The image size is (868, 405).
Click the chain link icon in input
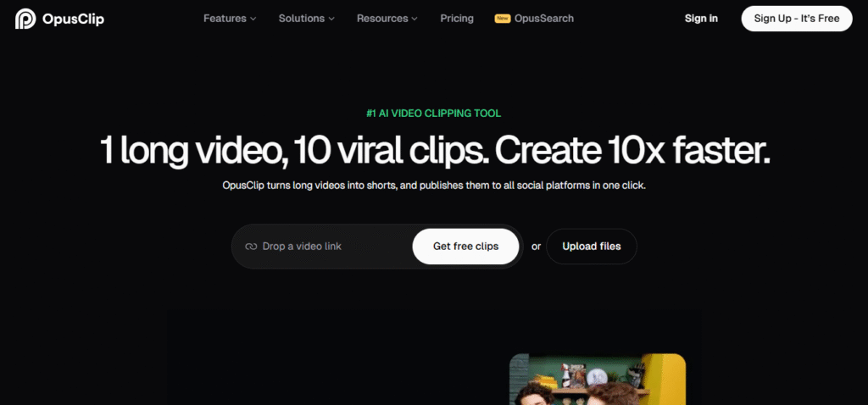pyautogui.click(x=251, y=247)
